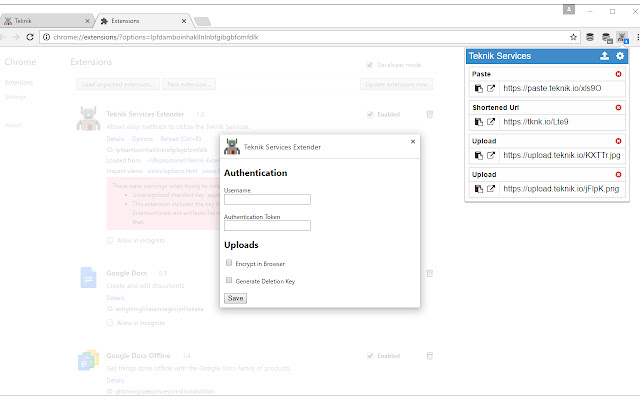The width and height of the screenshot is (640, 400).
Task: Open About in Chrome sidebar
Action: pyautogui.click(x=13, y=125)
